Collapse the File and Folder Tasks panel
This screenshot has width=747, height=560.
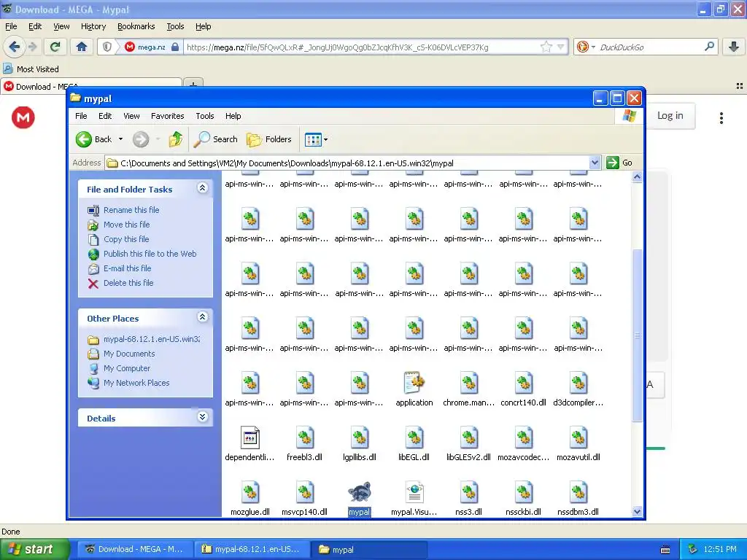(202, 188)
